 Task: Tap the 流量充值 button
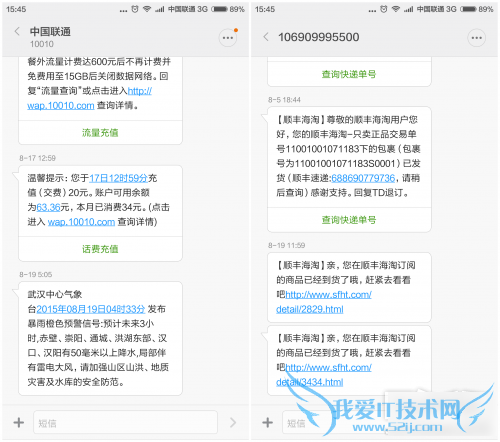click(100, 133)
